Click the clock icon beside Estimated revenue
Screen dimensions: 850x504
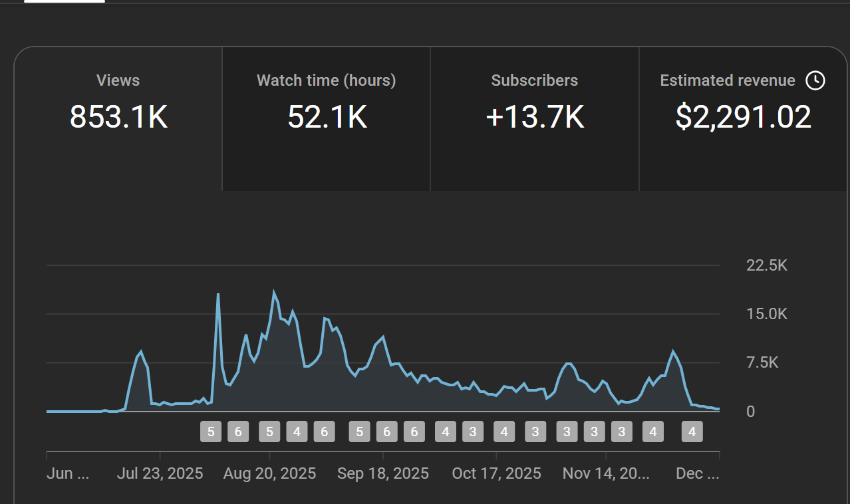click(x=815, y=80)
